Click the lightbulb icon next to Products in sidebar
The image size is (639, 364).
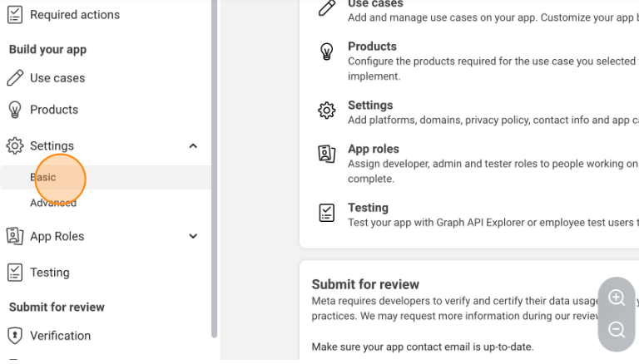[15, 110]
